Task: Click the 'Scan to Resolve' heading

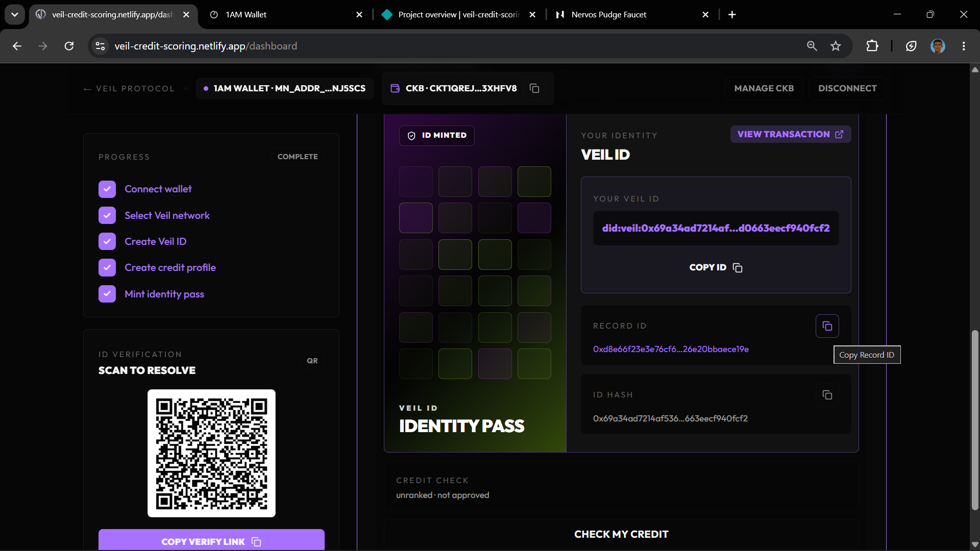Action: (x=147, y=370)
